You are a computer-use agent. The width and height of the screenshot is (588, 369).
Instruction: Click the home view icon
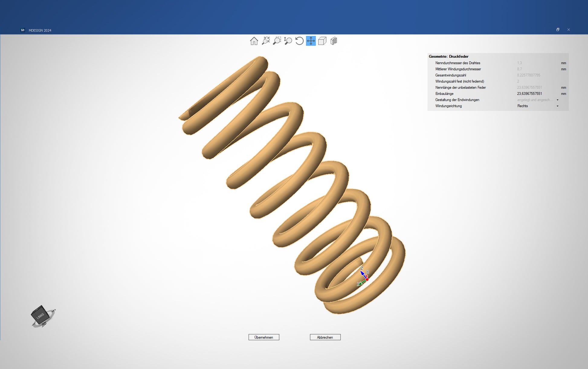pyautogui.click(x=254, y=41)
